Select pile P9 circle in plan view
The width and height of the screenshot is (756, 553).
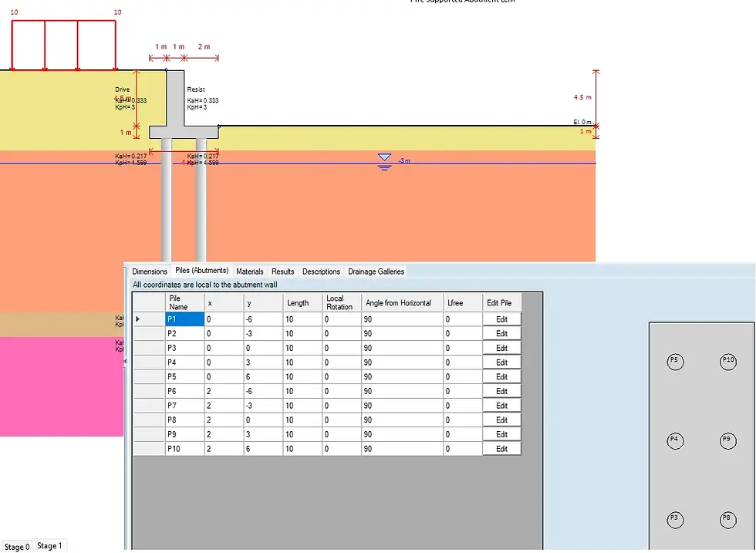click(728, 440)
